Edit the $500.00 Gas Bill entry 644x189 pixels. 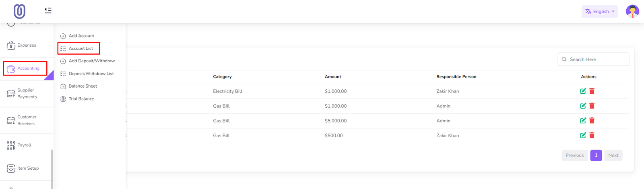[x=583, y=136]
